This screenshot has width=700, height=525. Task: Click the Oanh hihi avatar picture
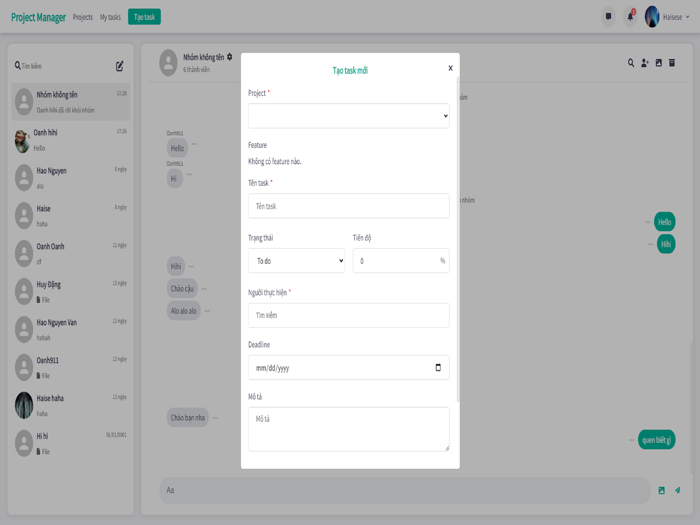pos(22,140)
